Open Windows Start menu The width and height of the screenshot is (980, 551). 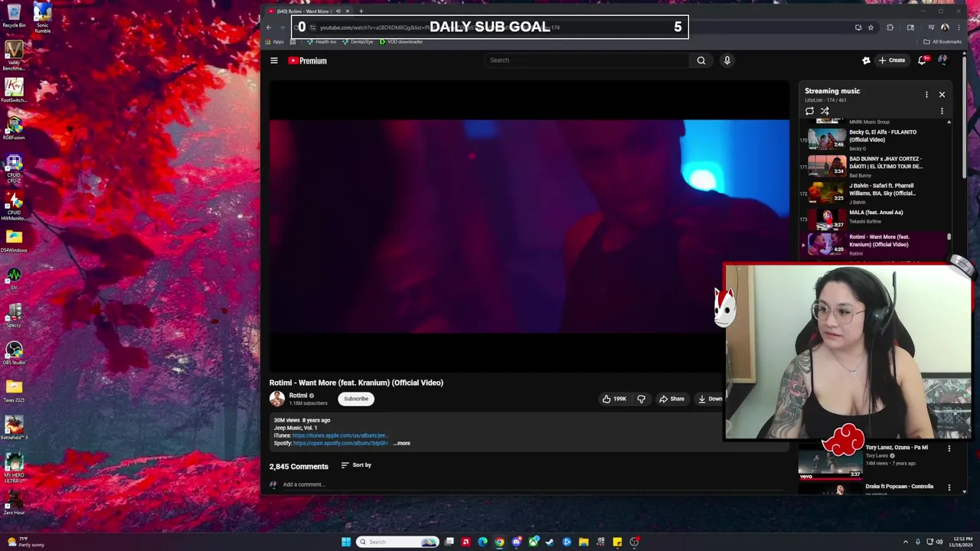(346, 542)
